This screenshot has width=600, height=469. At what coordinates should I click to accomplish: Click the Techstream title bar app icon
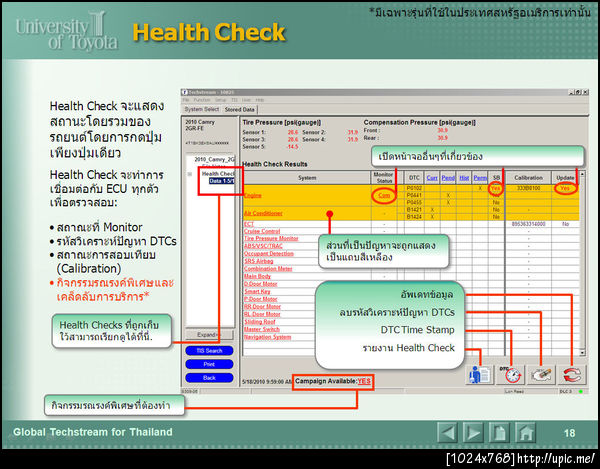(184, 92)
